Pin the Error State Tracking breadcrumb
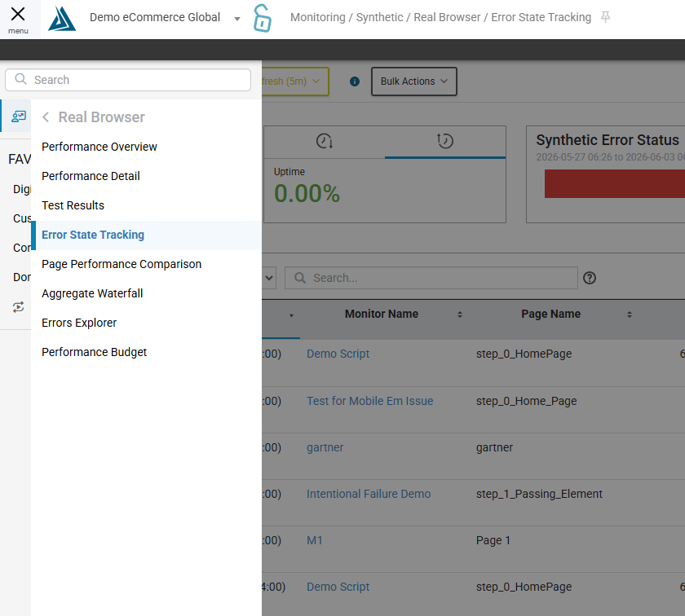 [x=605, y=17]
